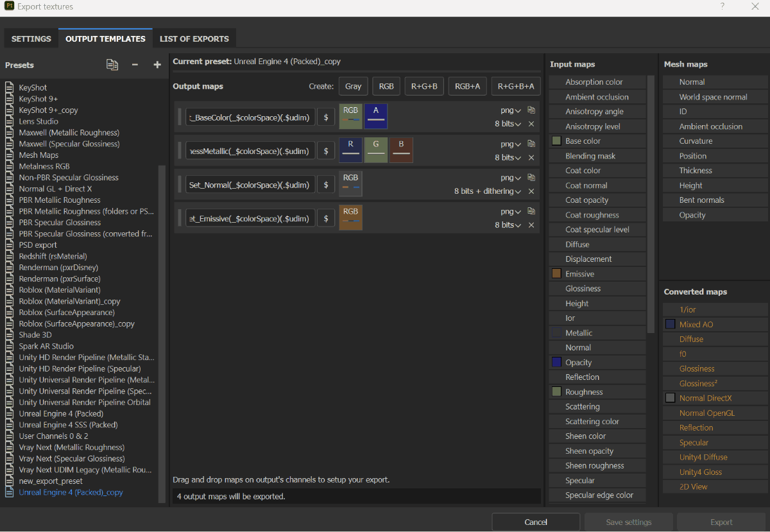This screenshot has width=770, height=532.
Task: Click the $ button on the BaseColor row
Action: point(326,117)
